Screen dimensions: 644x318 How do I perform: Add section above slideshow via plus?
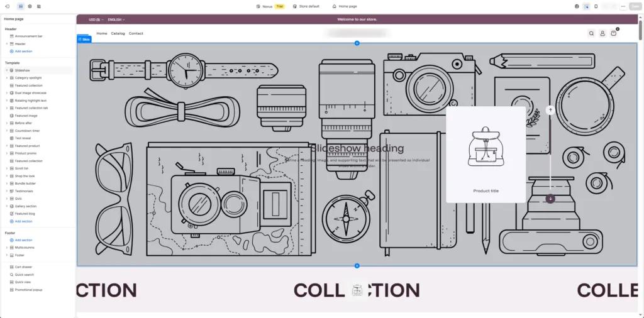point(357,43)
